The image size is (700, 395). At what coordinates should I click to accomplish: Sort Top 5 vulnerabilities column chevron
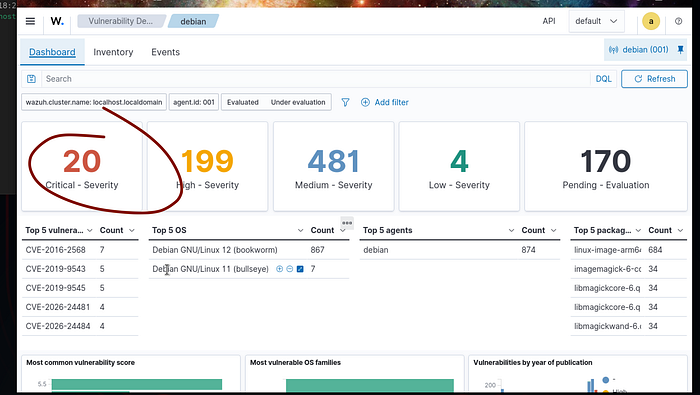89,230
